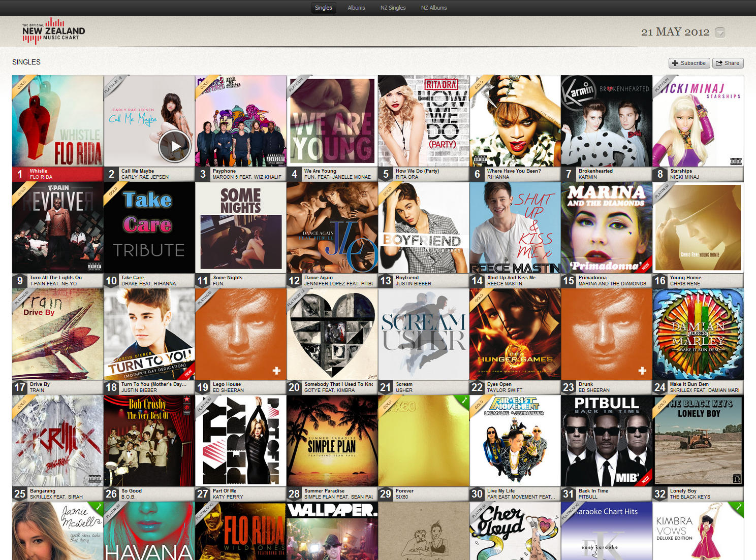Select the Singles tab
Viewport: 756px width, 560px height.
coord(323,8)
